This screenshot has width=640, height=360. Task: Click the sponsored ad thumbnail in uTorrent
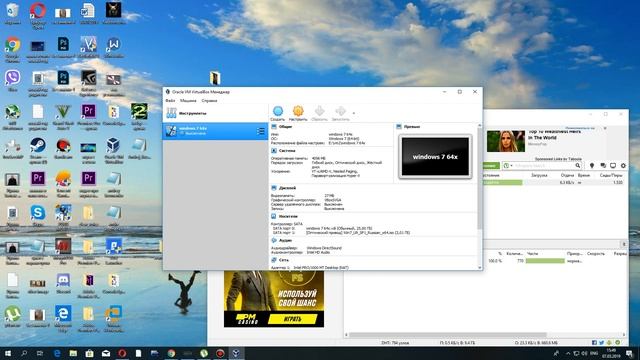click(x=506, y=141)
